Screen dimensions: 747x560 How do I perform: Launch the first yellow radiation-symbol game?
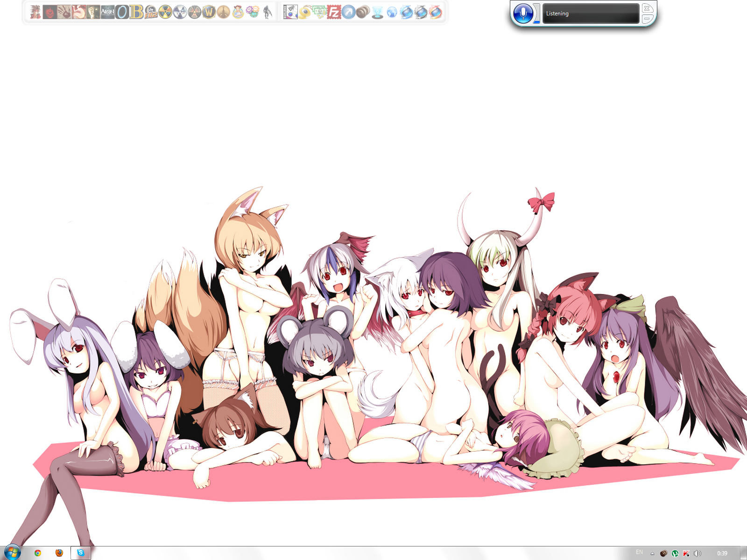(165, 12)
